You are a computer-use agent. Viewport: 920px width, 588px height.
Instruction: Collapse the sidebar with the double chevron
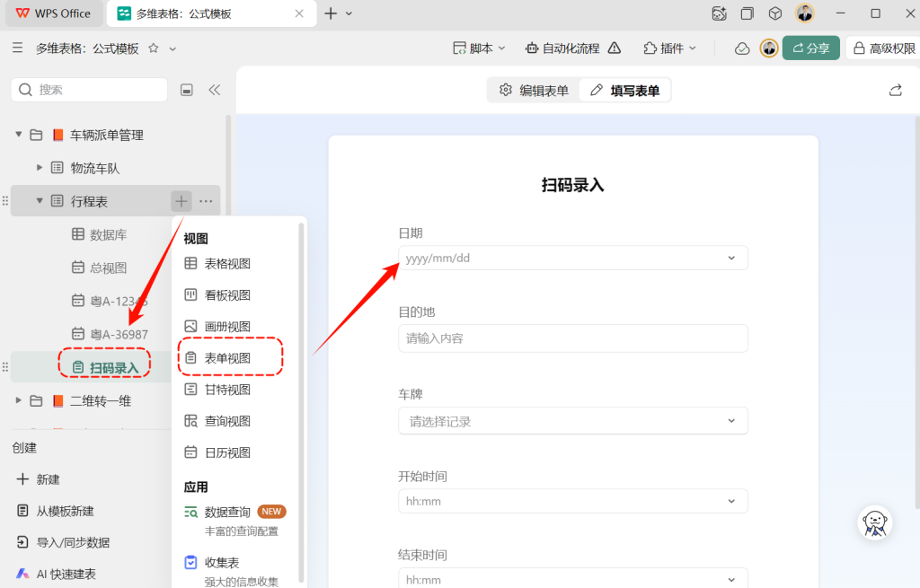coord(214,90)
